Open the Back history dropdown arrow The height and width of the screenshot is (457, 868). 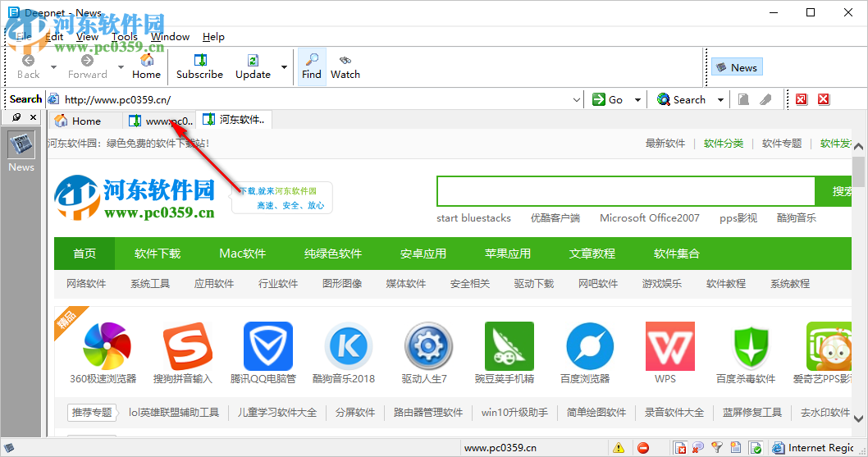tap(53, 67)
